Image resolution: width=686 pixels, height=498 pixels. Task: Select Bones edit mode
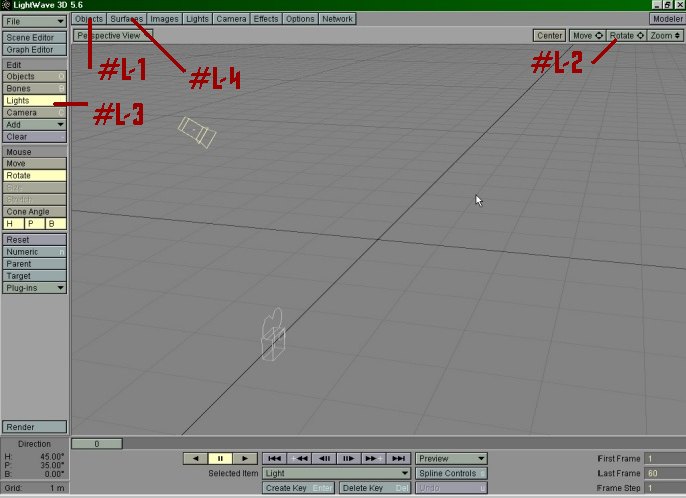(35, 88)
